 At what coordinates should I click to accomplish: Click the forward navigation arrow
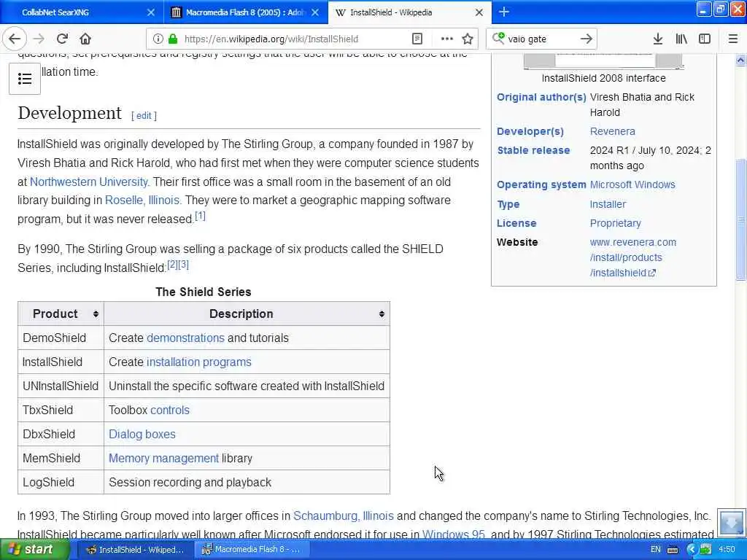39,39
